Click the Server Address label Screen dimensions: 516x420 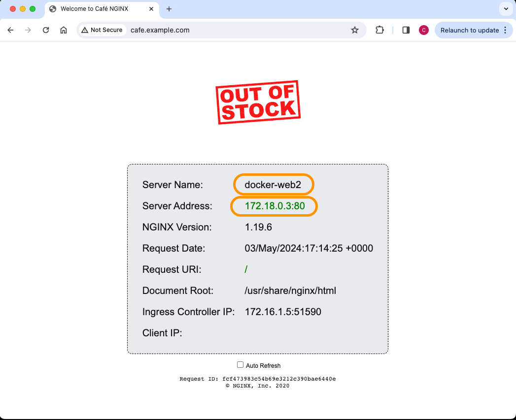177,206
